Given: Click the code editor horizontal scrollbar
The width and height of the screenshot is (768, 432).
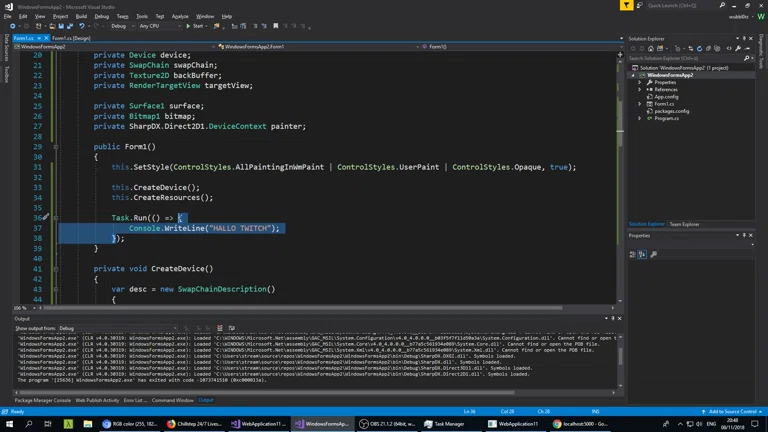Looking at the screenshot, I should pyautogui.click(x=302, y=308).
